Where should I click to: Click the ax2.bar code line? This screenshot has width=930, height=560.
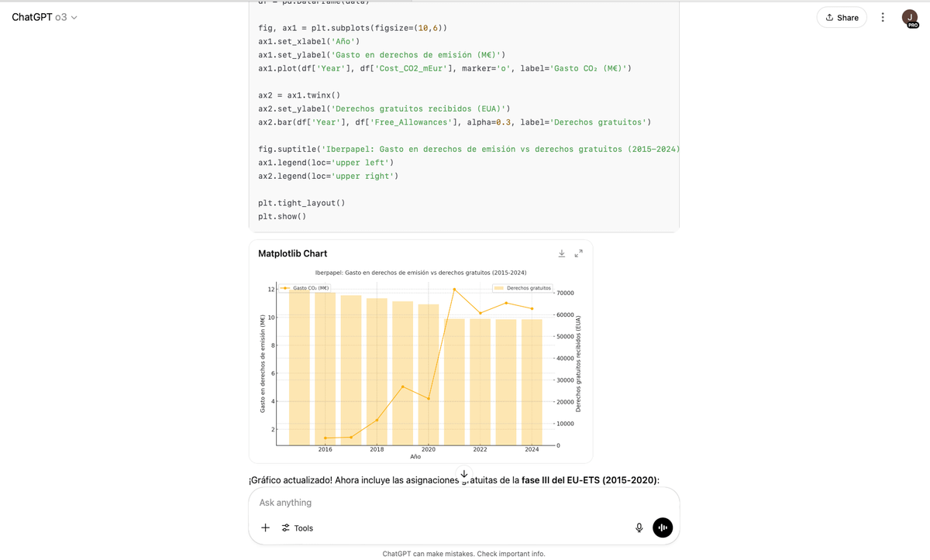point(454,122)
